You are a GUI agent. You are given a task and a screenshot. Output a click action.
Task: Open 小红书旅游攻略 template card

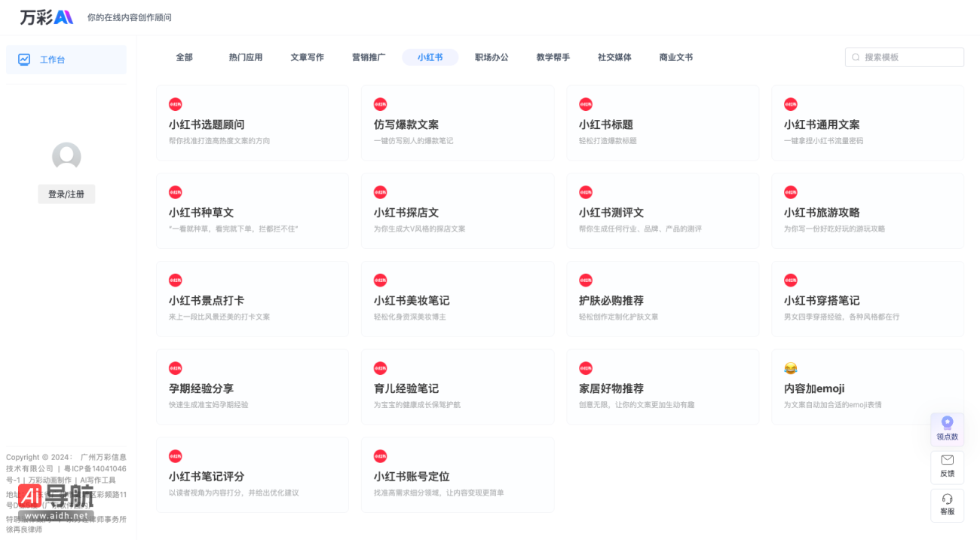click(x=867, y=211)
